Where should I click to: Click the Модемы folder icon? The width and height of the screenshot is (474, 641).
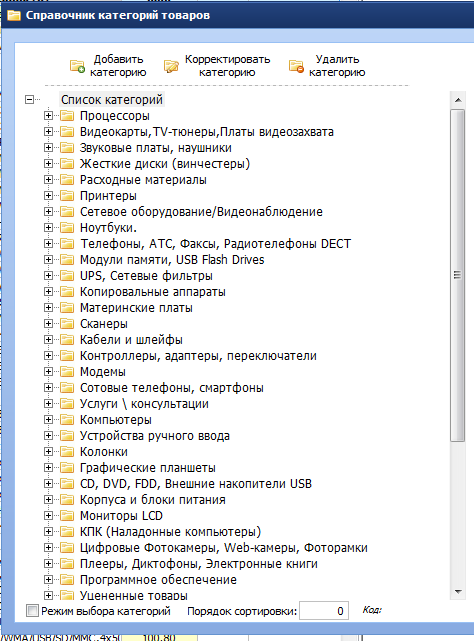tap(67, 372)
